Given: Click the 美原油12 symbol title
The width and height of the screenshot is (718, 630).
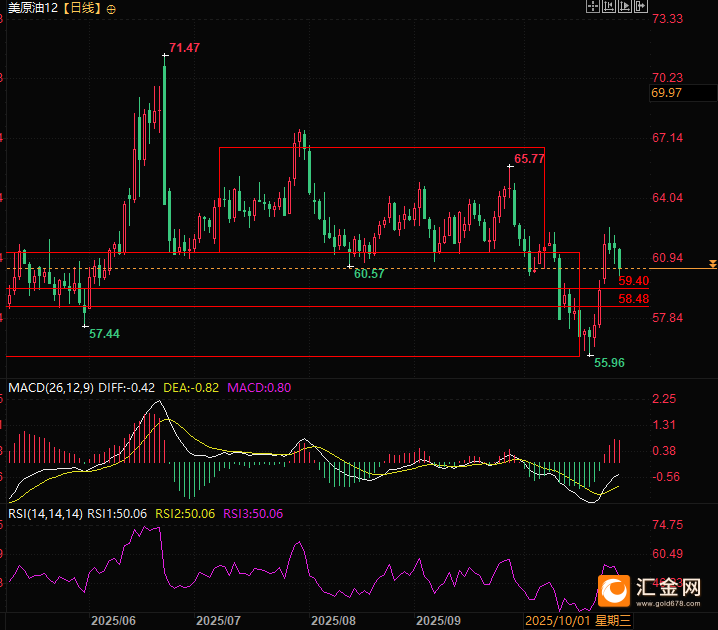Looking at the screenshot, I should click(x=31, y=8).
